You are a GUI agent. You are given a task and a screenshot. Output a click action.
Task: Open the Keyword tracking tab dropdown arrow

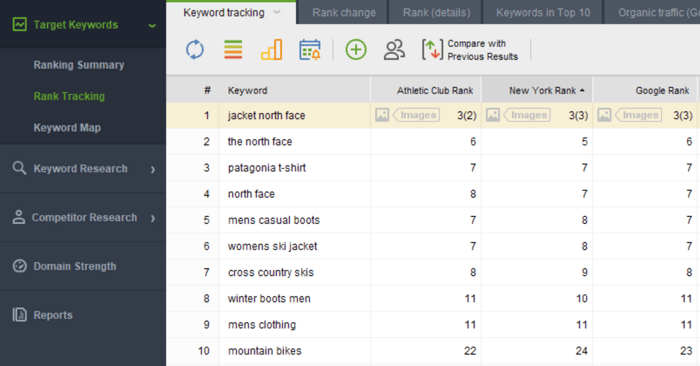(277, 12)
